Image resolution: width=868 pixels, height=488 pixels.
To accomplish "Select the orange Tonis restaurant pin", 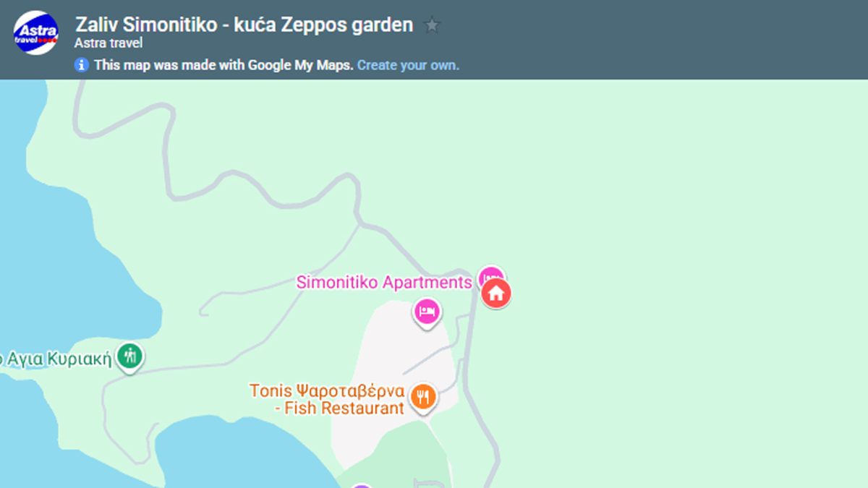I will [x=423, y=397].
